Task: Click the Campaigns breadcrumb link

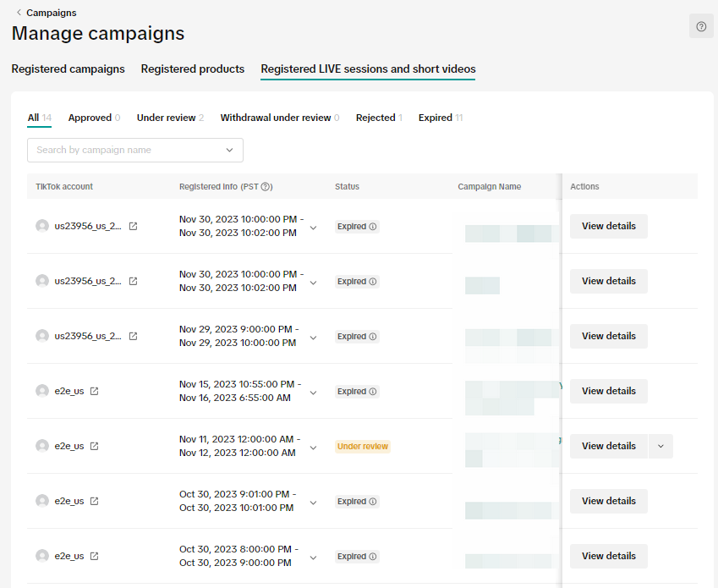Action: 51,13
